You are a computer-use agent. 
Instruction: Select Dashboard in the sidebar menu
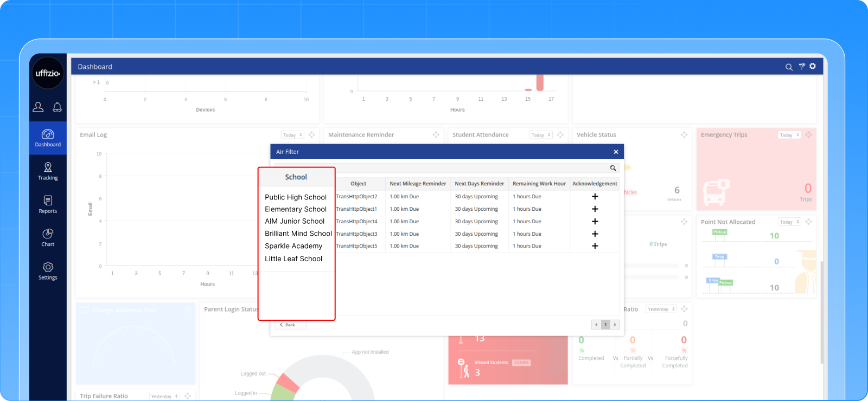(48, 138)
